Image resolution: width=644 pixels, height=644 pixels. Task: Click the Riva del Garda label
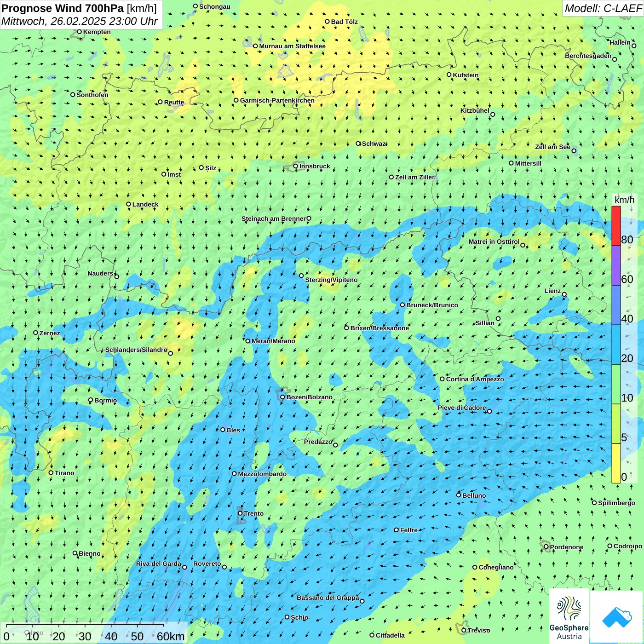tap(158, 563)
